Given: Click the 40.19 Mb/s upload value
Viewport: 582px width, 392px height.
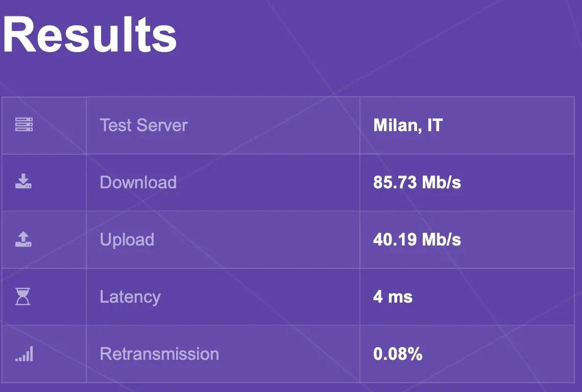Looking at the screenshot, I should (417, 239).
